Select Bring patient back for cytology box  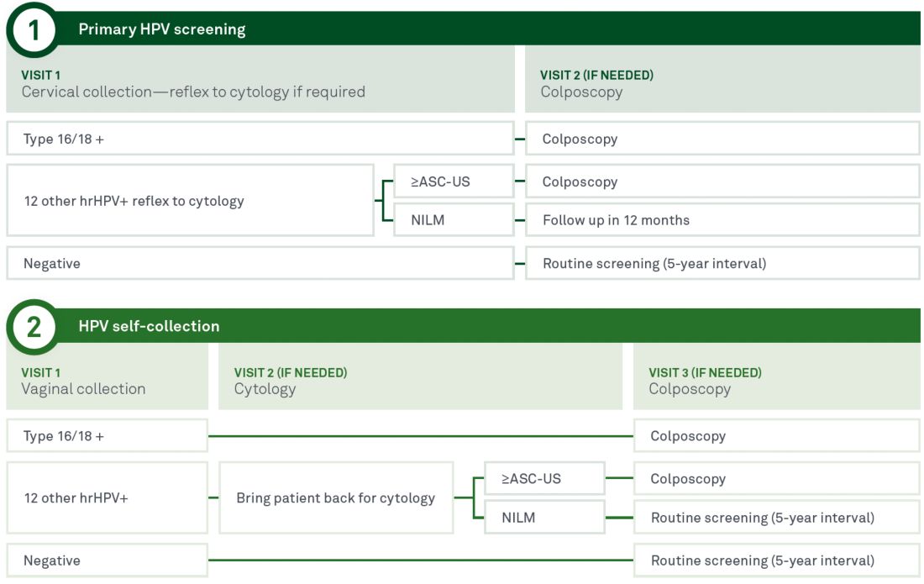tap(336, 498)
